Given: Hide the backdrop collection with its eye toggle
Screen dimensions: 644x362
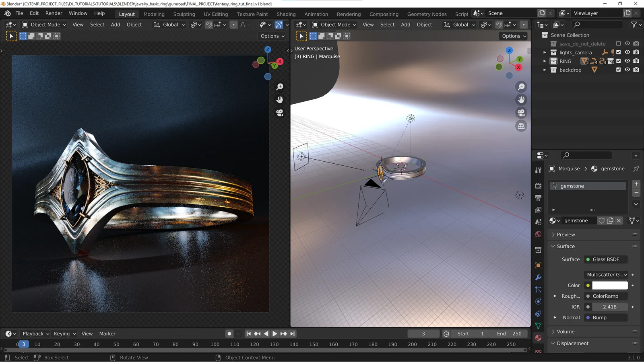Looking at the screenshot, I should pyautogui.click(x=627, y=70).
